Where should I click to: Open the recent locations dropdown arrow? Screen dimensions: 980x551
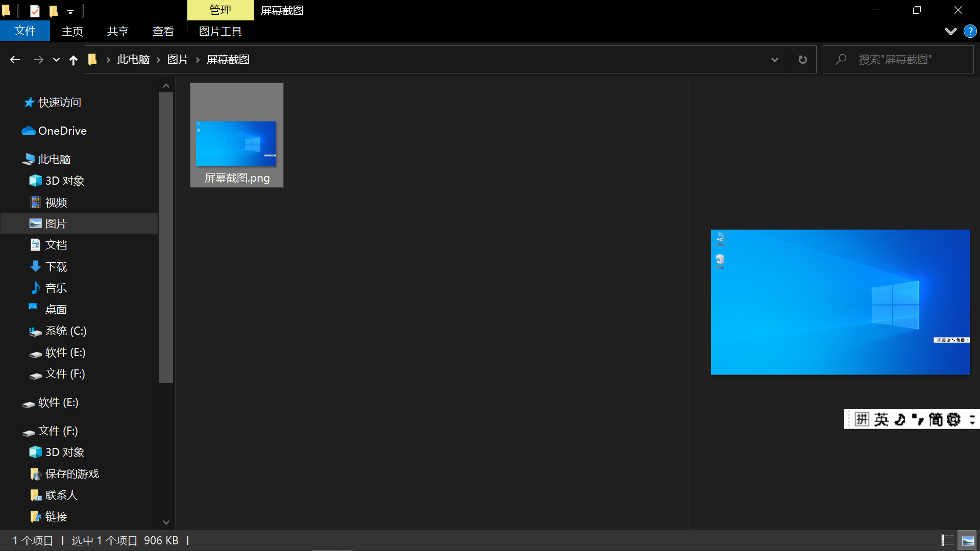56,60
